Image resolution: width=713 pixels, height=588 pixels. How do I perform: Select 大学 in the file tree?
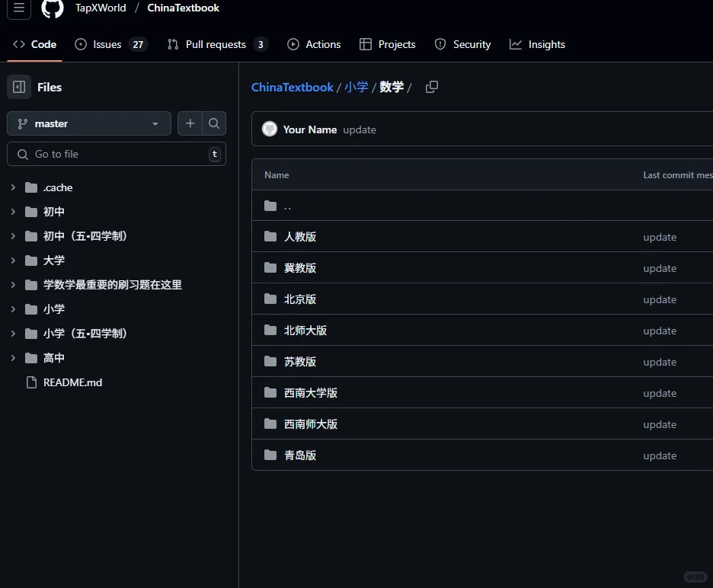click(53, 260)
